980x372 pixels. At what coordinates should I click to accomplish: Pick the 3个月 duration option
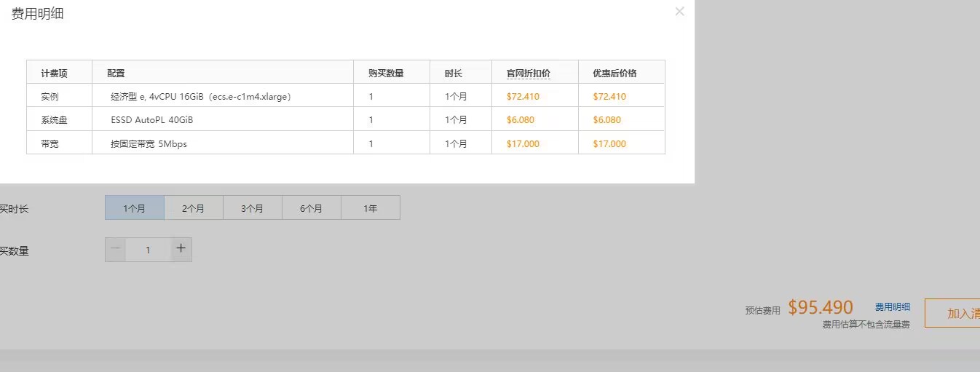point(252,208)
